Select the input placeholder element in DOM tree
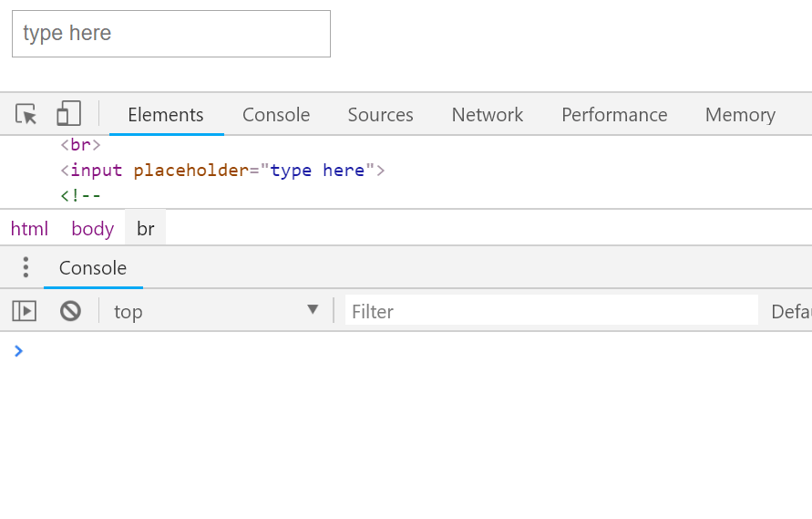This screenshot has width=812, height=519. [223, 171]
